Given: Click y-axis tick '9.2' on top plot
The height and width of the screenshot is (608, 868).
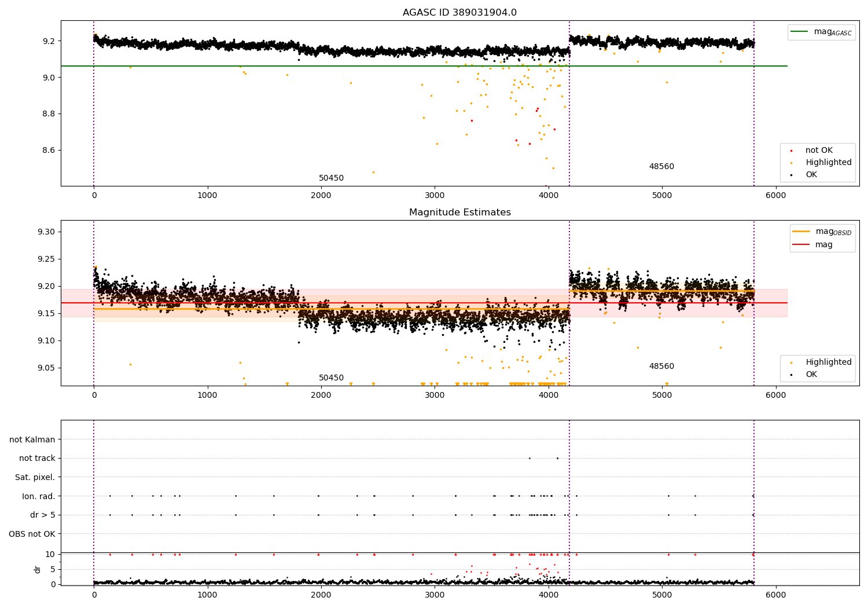Looking at the screenshot, I should pyautogui.click(x=49, y=41).
